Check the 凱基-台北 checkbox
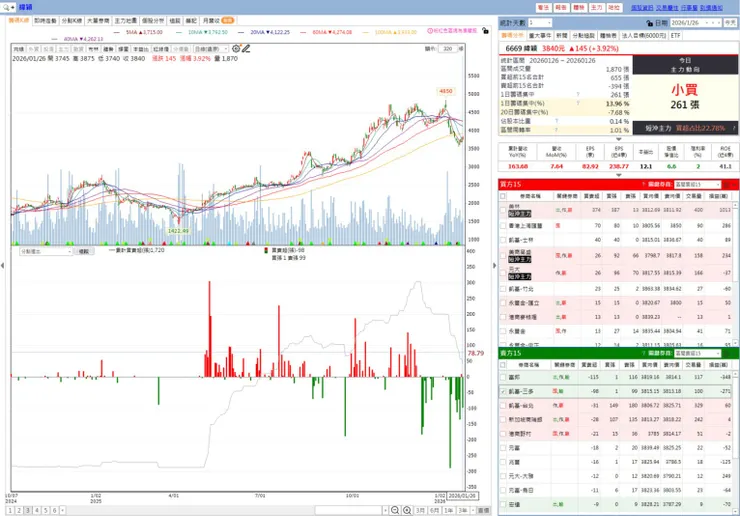 503,406
